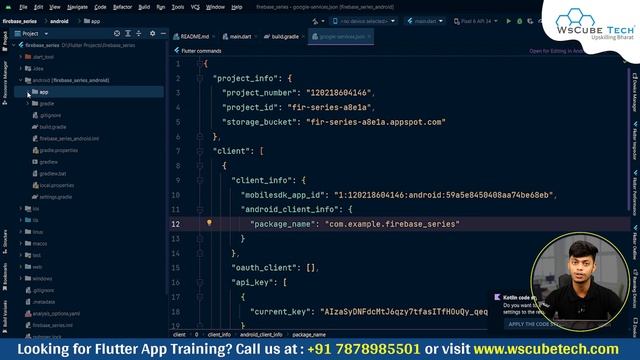Screen dimensions: 640x360
Task: Click the Flutter commands logo icon
Action: [x=176, y=51]
